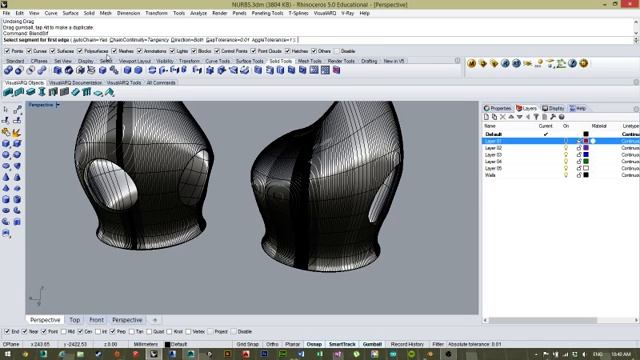
Task: Open Layers panel help icon
Action: pos(562,117)
